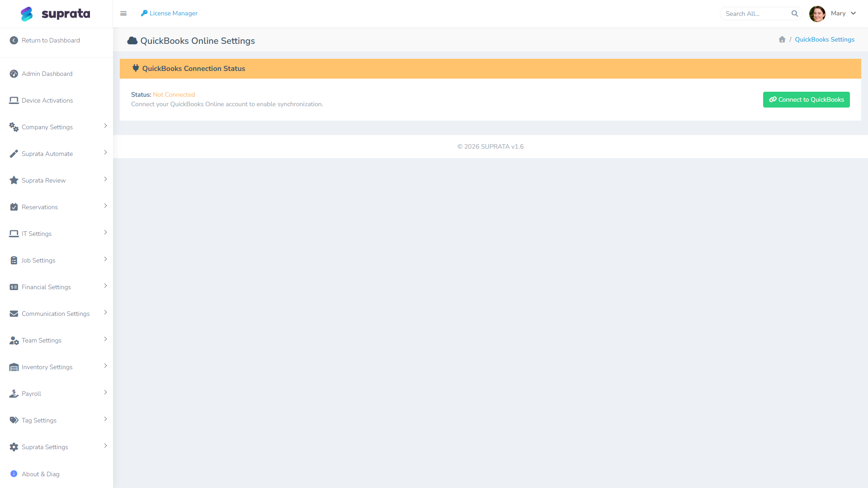
Task: Click Mary's profile avatar
Action: [x=817, y=14]
